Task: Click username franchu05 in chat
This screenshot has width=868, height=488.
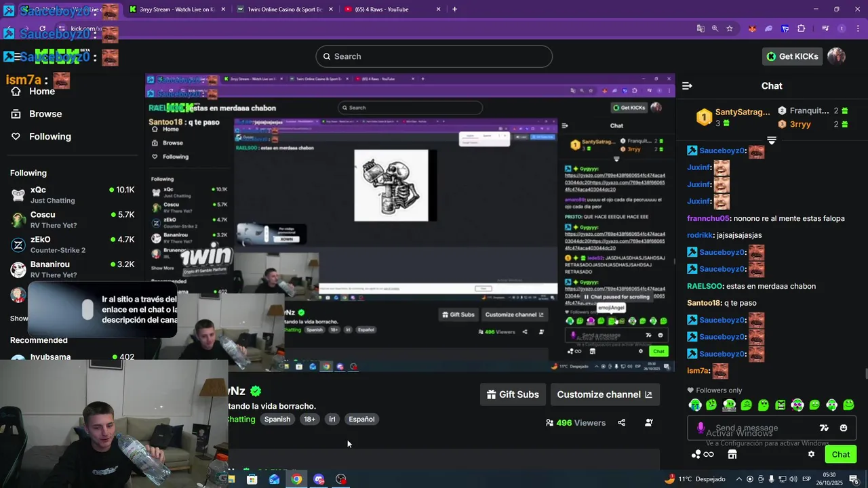Action: pos(709,218)
